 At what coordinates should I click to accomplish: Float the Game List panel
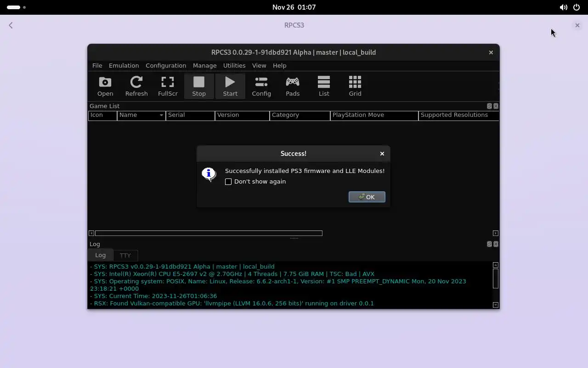(489, 106)
